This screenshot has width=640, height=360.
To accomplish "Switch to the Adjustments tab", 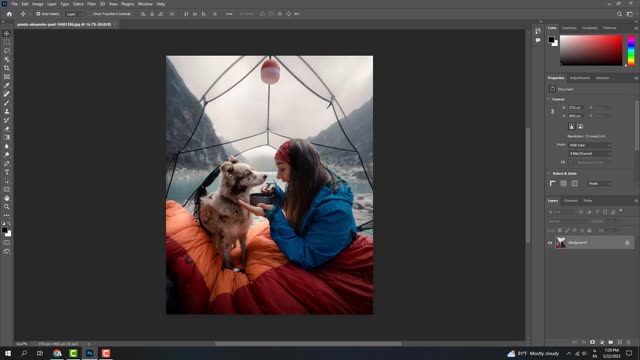I will [580, 78].
